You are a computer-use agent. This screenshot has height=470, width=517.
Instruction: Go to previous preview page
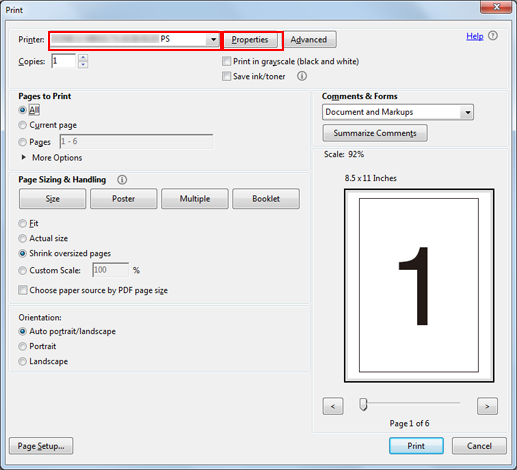[333, 406]
